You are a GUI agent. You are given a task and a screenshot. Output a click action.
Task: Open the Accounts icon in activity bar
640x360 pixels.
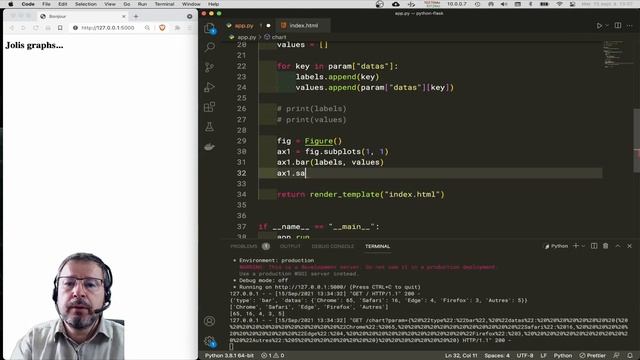(x=209, y=321)
